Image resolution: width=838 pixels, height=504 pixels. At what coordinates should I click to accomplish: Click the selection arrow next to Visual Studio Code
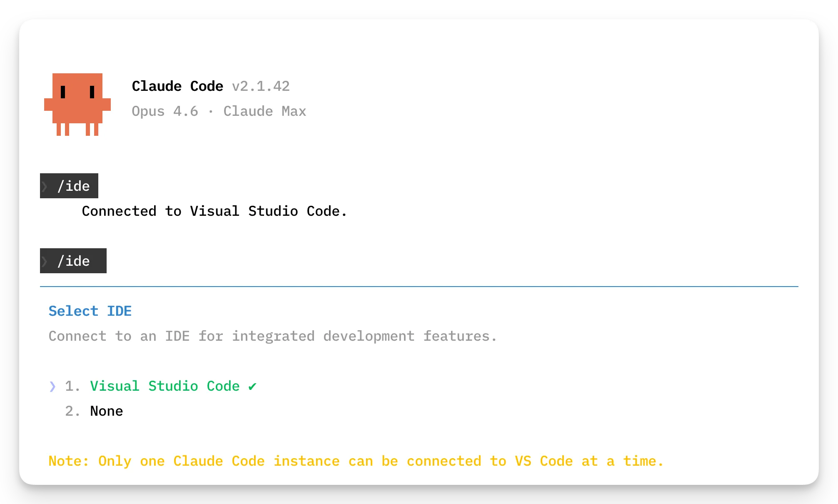coord(52,386)
